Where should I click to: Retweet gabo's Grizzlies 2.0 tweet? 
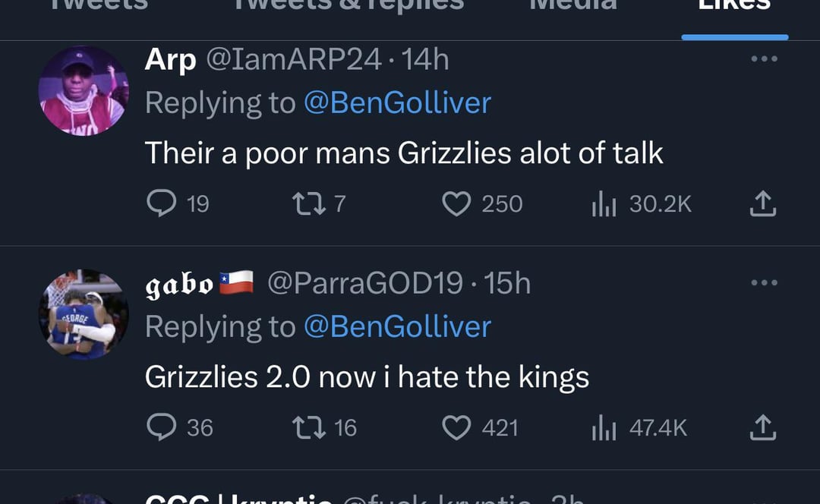tap(309, 427)
